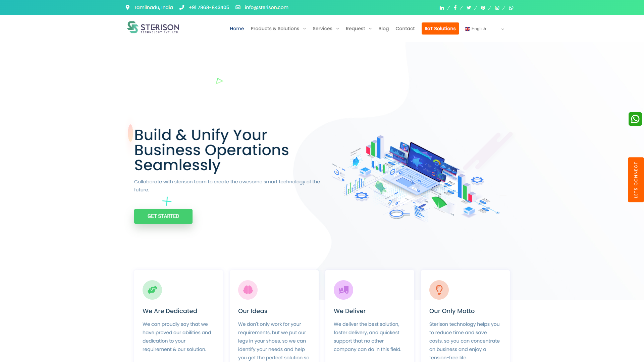Click the IIoT Solutions button

point(440,28)
